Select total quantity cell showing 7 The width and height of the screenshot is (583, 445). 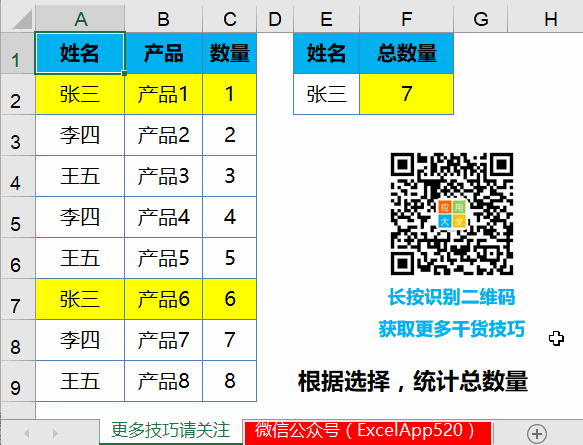click(x=406, y=94)
